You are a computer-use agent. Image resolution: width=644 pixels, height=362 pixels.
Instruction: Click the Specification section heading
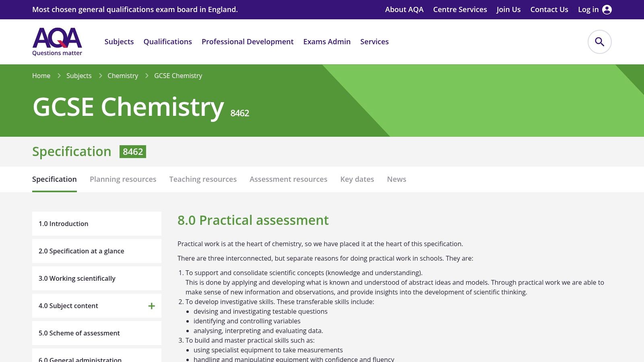[72, 152]
